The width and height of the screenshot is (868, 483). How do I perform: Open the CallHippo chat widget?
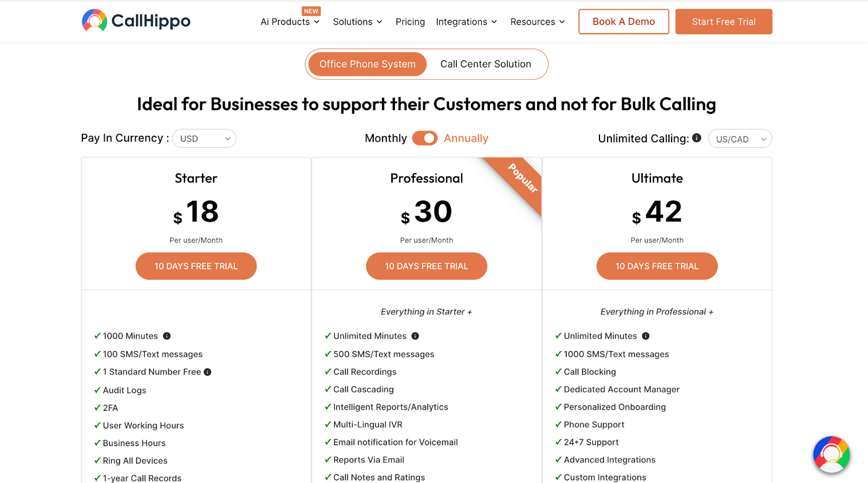coord(831,454)
